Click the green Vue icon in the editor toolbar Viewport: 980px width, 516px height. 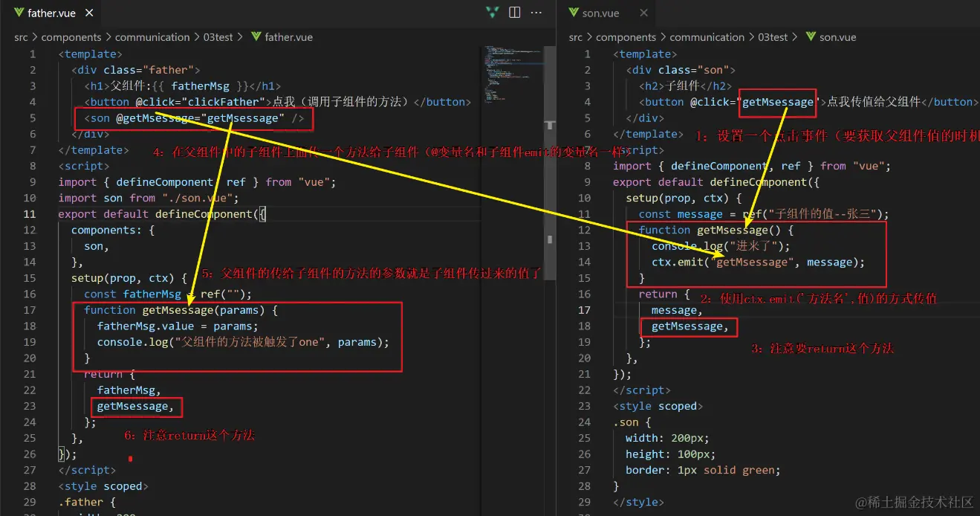[x=493, y=12]
